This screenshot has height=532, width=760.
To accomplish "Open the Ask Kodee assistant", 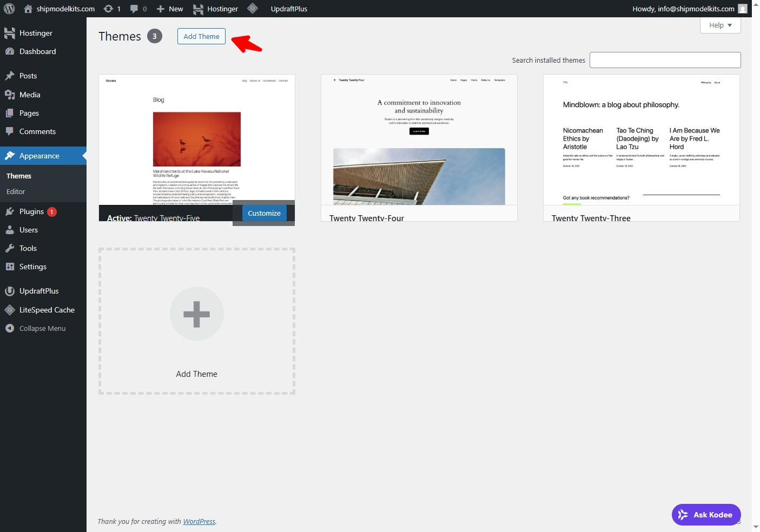I will click(x=706, y=515).
